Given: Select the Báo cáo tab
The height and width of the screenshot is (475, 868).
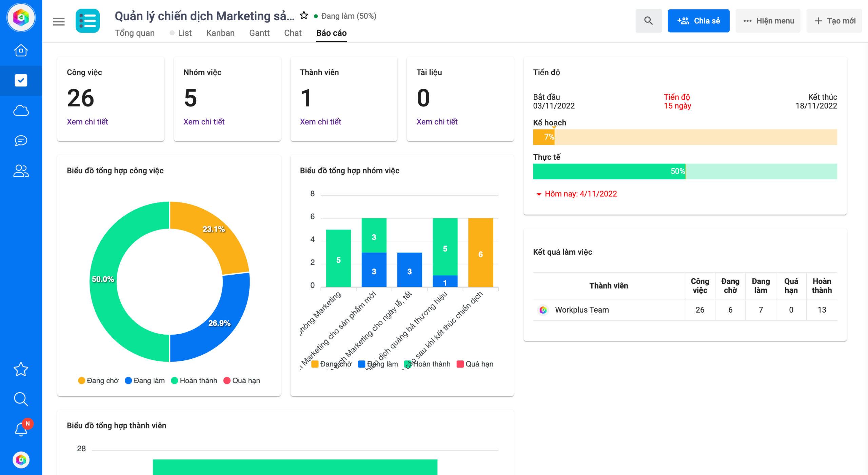Looking at the screenshot, I should tap(331, 33).
